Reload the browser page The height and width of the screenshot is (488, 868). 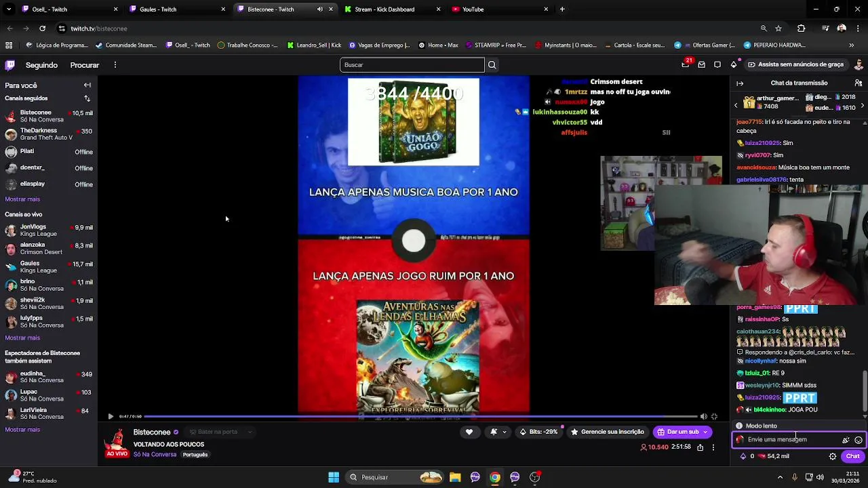(42, 28)
